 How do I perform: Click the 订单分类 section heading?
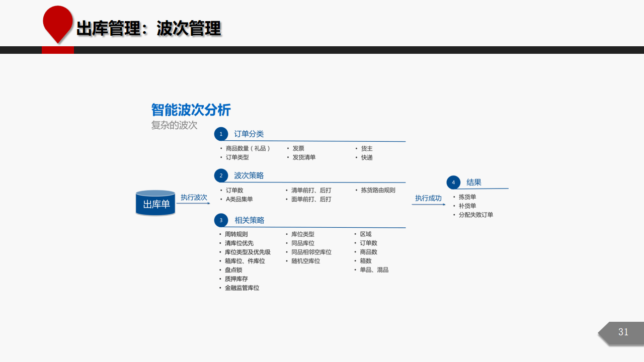pyautogui.click(x=249, y=134)
